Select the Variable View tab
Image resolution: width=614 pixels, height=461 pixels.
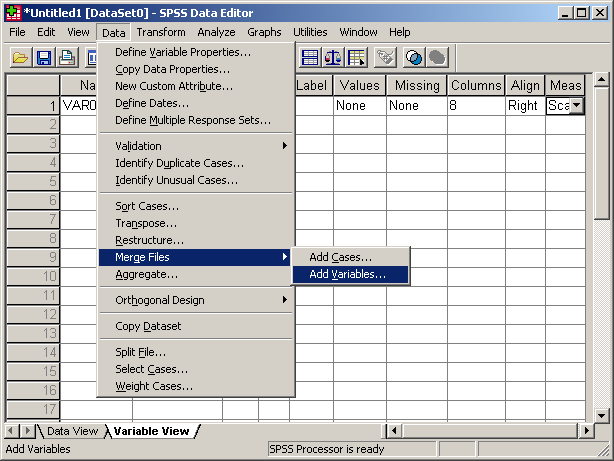click(x=152, y=431)
